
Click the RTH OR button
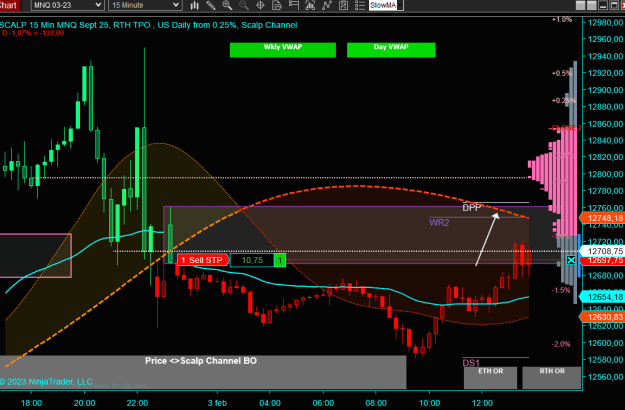(x=552, y=377)
